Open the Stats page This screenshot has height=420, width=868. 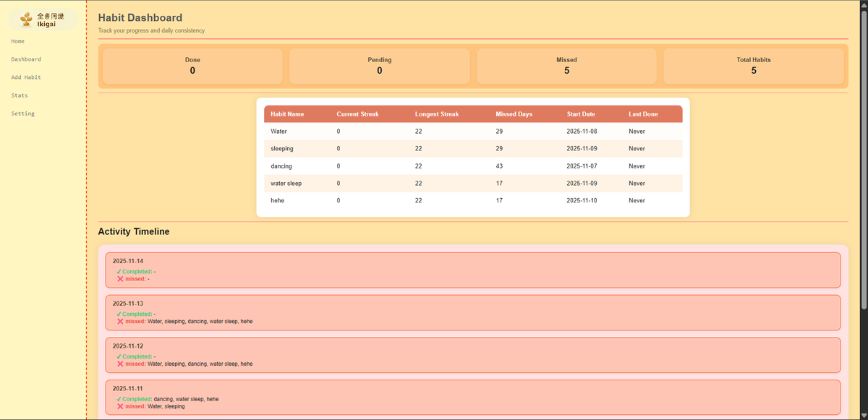[20, 95]
